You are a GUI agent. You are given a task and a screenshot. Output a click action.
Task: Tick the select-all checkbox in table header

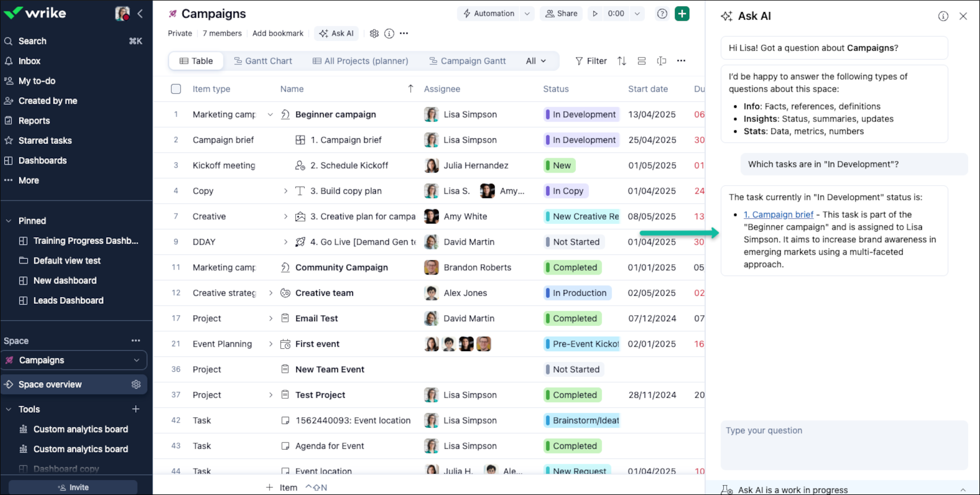[x=176, y=89]
